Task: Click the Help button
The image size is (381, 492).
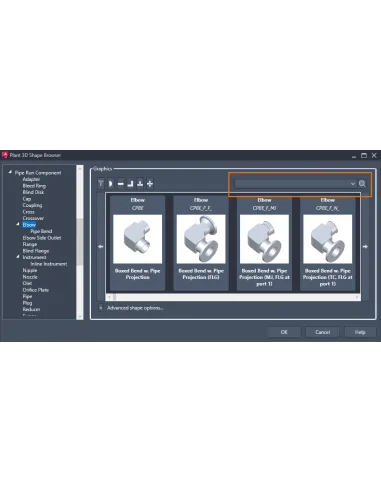Action: tap(360, 332)
